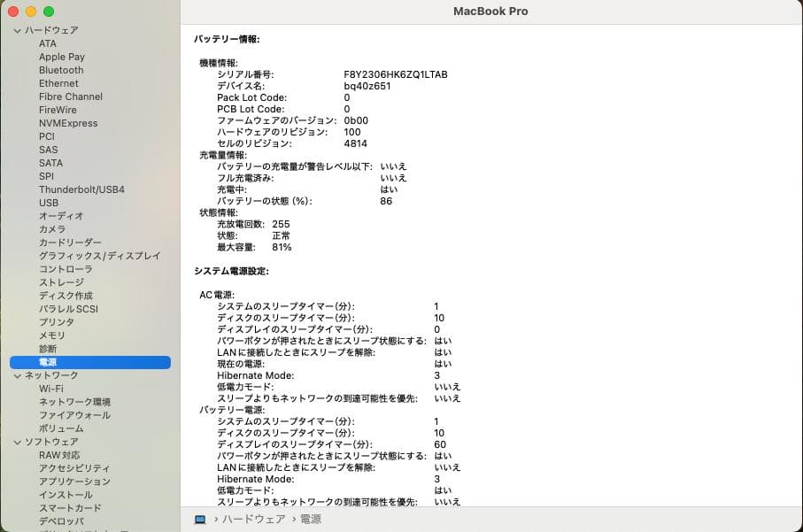Select USB in the sidebar

(x=49, y=203)
